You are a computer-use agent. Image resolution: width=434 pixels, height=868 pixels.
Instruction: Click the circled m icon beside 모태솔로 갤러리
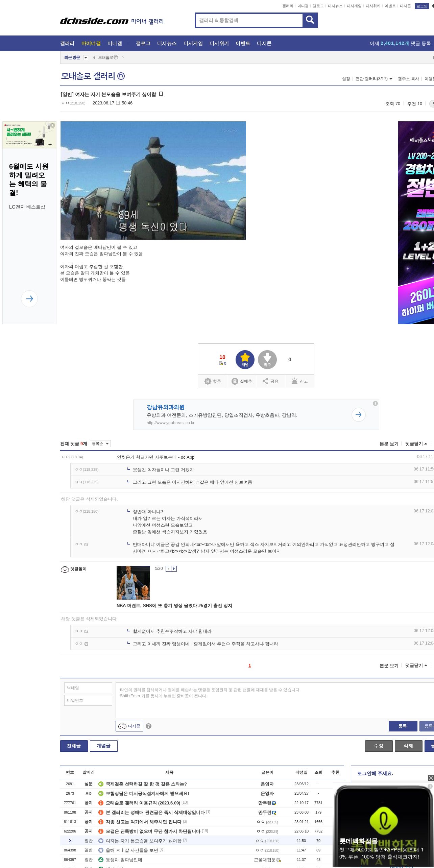[121, 76]
